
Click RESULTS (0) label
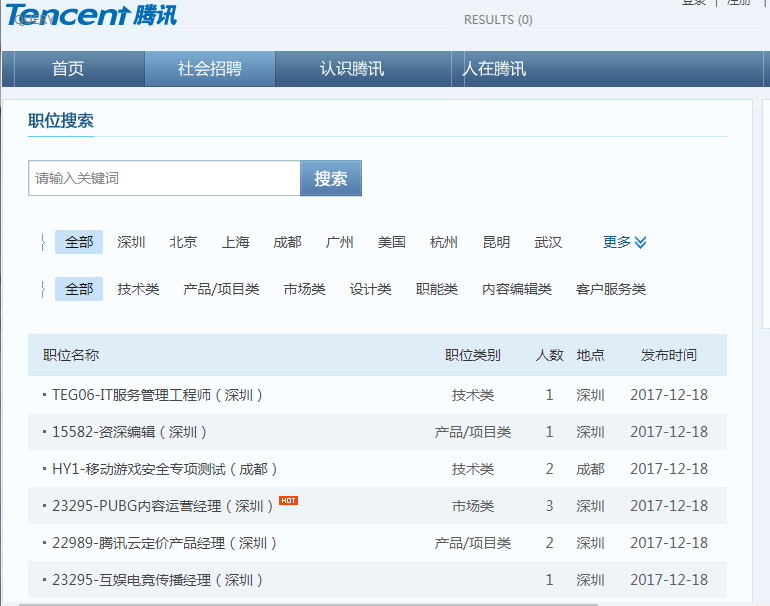pos(498,20)
